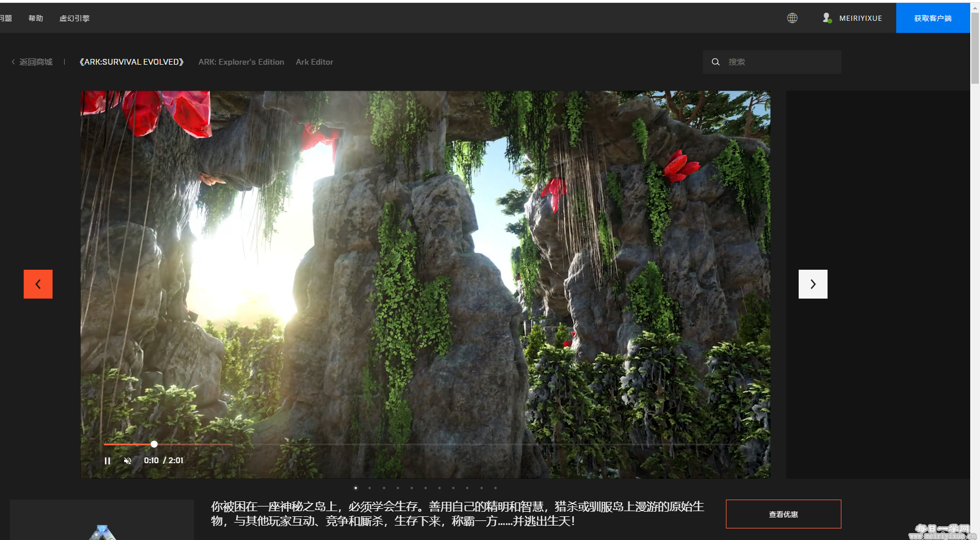
Task: Click the search magnifier icon
Action: pyautogui.click(x=716, y=62)
